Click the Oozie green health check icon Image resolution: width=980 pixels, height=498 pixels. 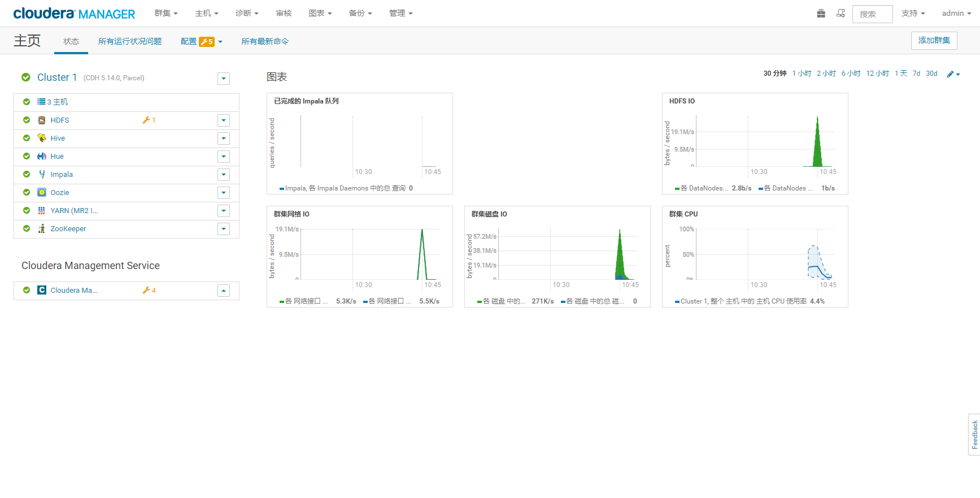click(x=27, y=192)
